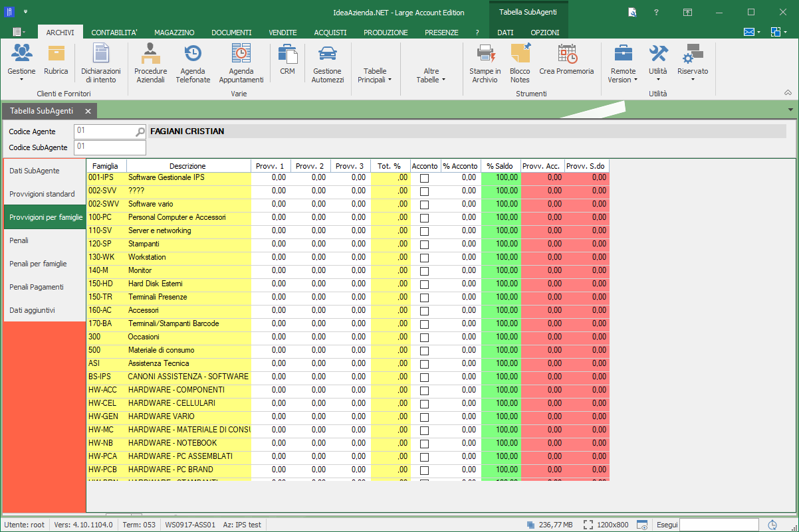Click the Crea Promemoria icon

(x=566, y=53)
